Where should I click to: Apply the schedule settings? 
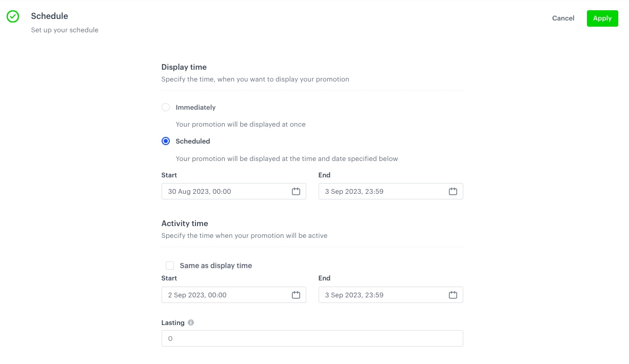[602, 18]
